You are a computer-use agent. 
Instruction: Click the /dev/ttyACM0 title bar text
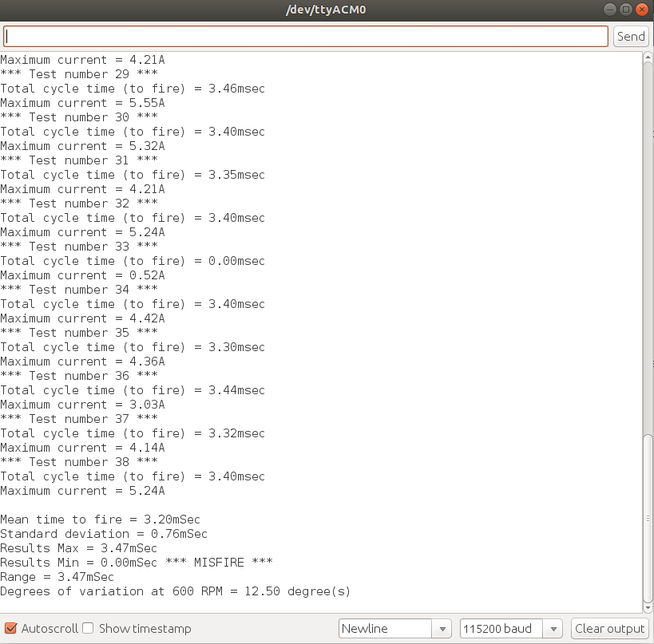[326, 10]
